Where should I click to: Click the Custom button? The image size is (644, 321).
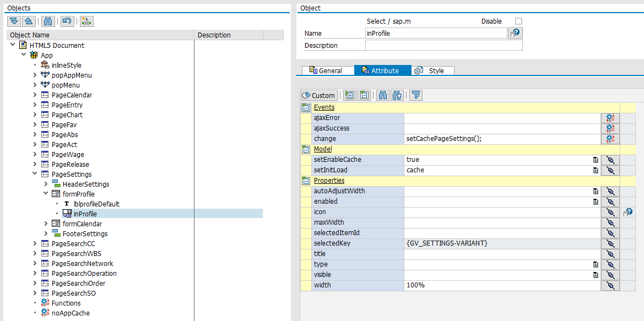click(318, 95)
